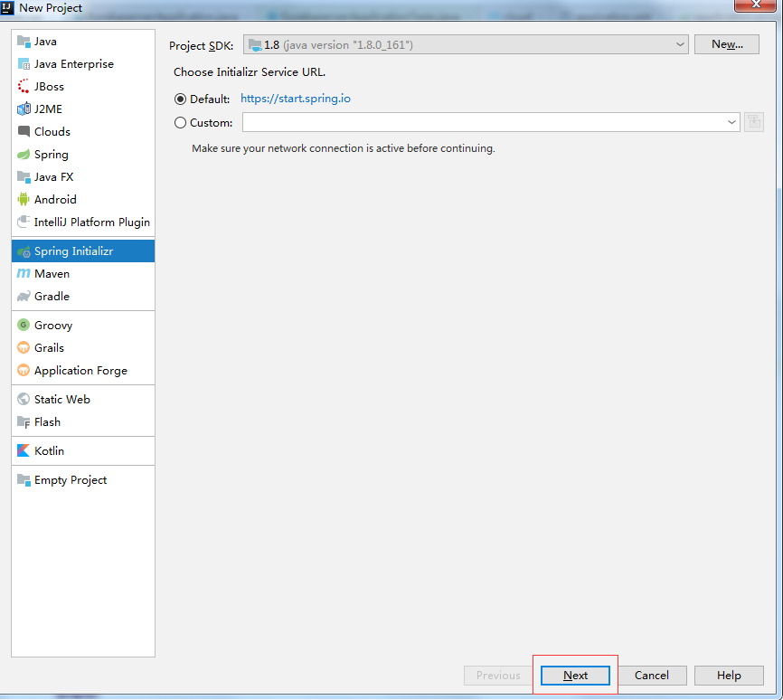Click the J2ME icon
783x700 pixels.
point(24,109)
